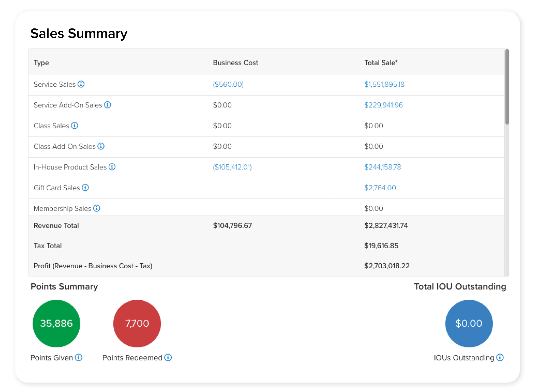Click In-House Product total $244,158.78 link
535x392 pixels.
point(383,167)
